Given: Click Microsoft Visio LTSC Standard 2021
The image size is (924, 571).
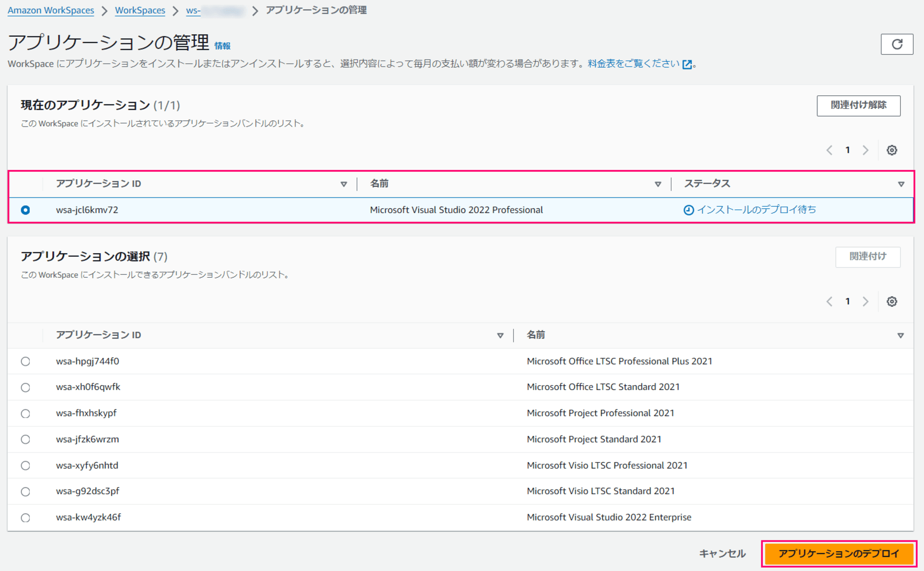Looking at the screenshot, I should coord(601,491).
